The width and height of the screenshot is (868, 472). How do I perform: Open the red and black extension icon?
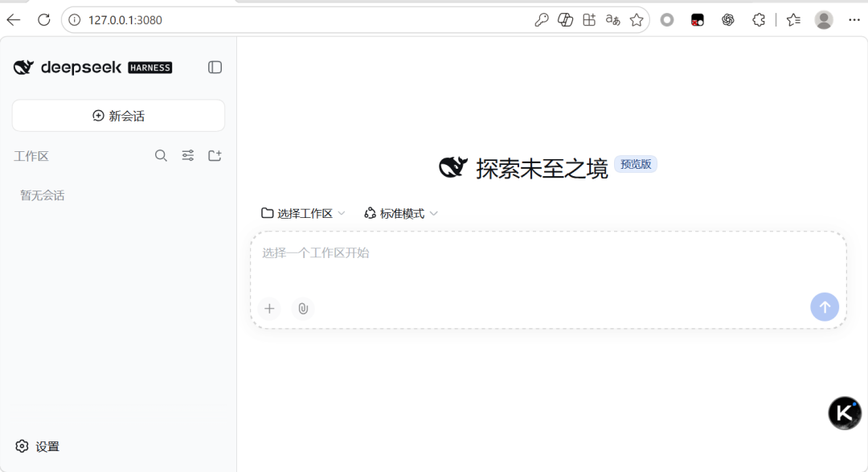click(x=698, y=20)
